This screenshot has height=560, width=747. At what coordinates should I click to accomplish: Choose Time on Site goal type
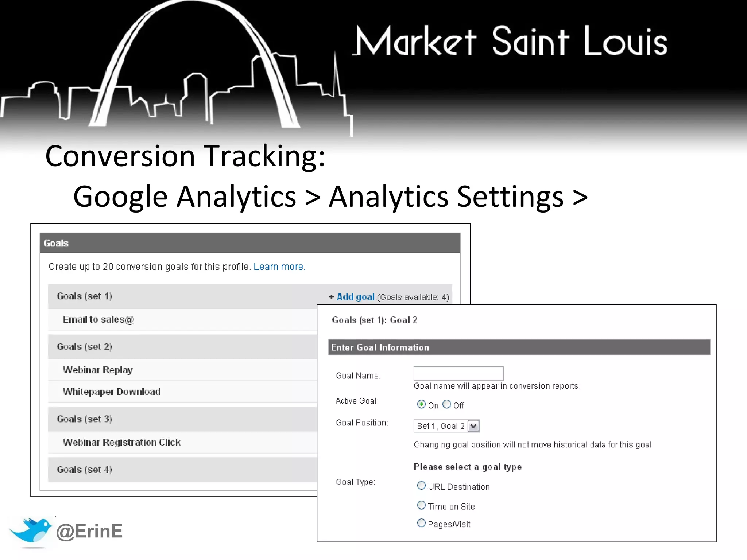pyautogui.click(x=421, y=505)
